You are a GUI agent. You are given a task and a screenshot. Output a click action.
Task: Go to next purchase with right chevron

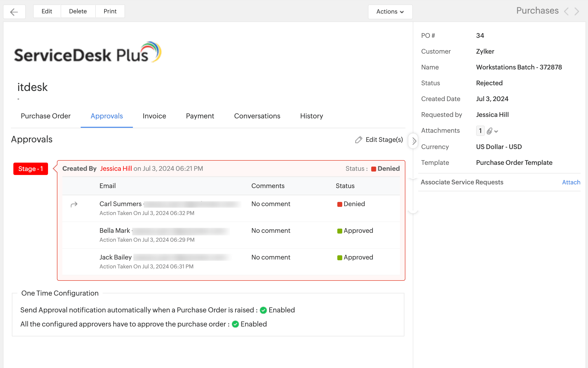[577, 11]
